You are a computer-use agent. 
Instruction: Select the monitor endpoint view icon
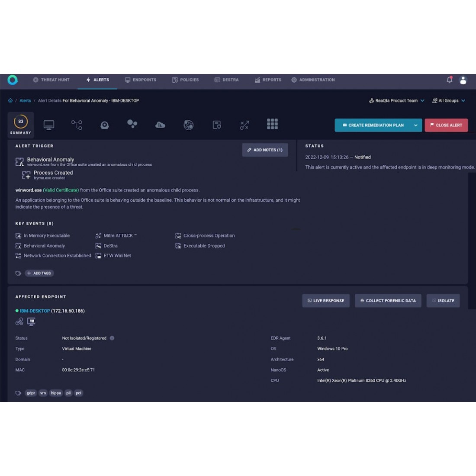(49, 125)
